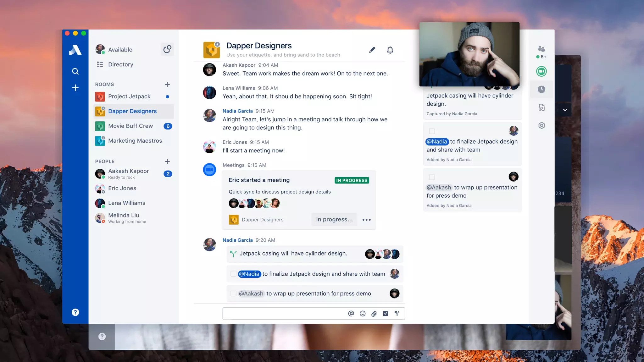Check @Aakash wrap up presentation task in chat

[233, 293]
